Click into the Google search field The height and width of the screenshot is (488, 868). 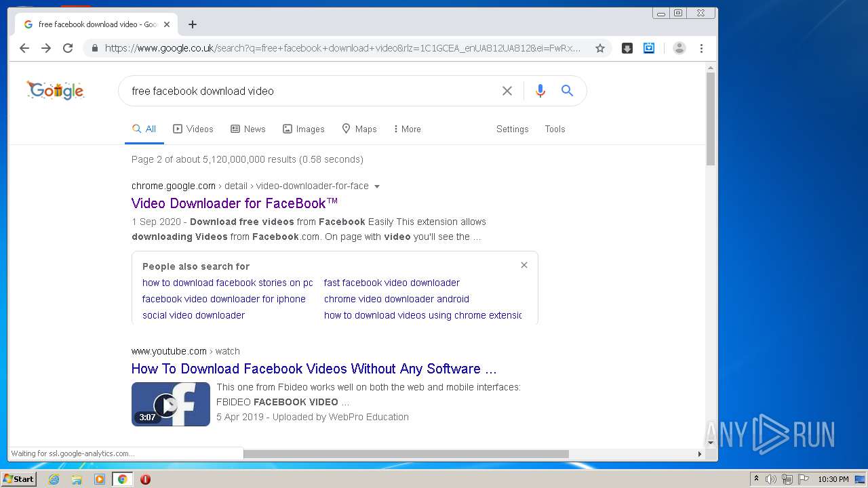[x=312, y=91]
